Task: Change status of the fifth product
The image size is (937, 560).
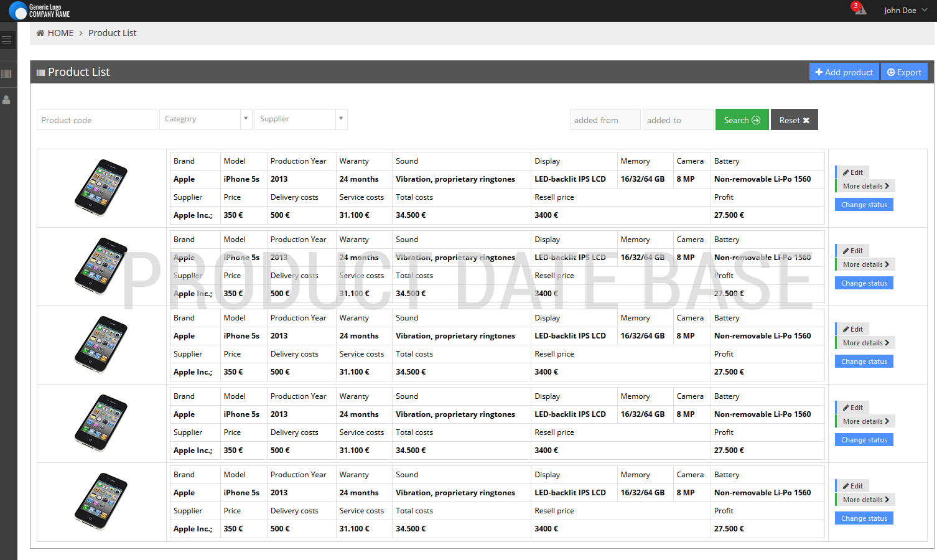Action: [864, 518]
